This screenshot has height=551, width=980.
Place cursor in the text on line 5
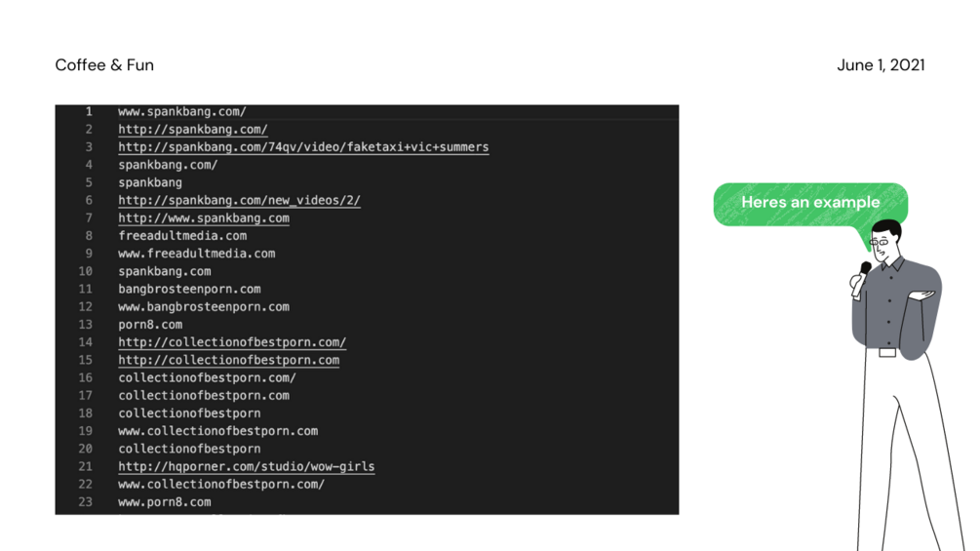(149, 182)
